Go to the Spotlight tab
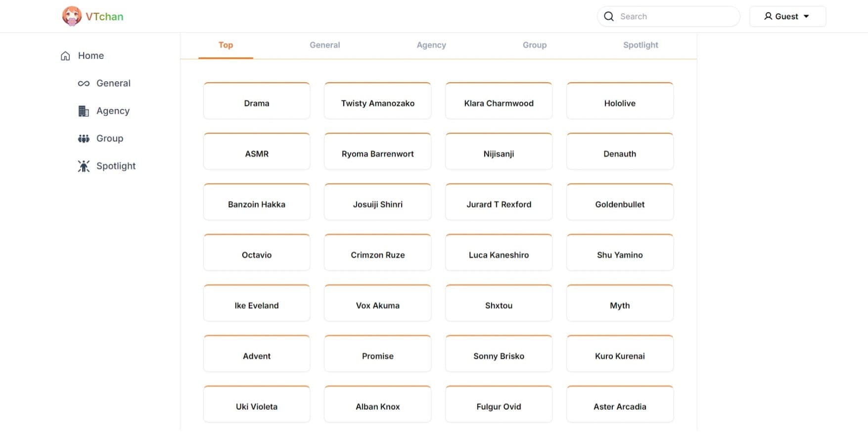 click(640, 45)
